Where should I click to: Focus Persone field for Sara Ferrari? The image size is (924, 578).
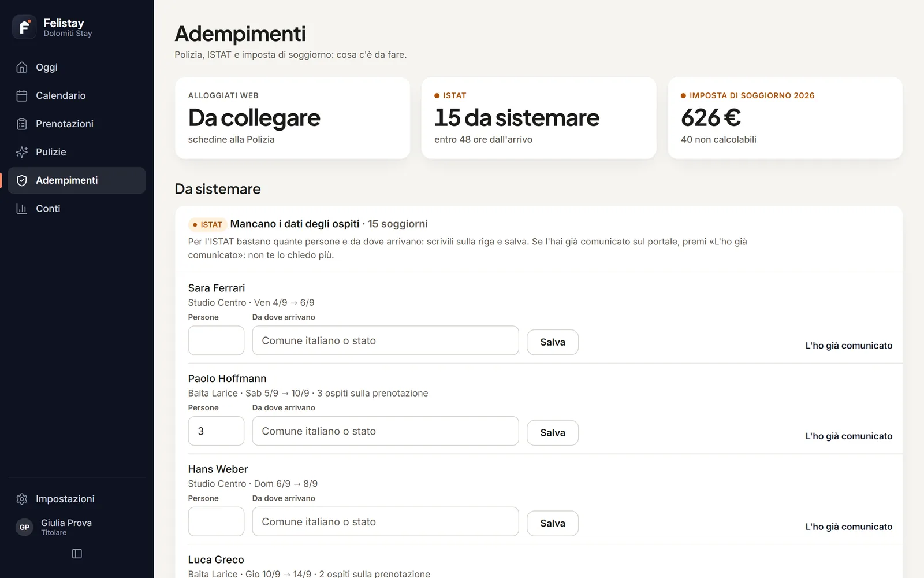coord(216,340)
